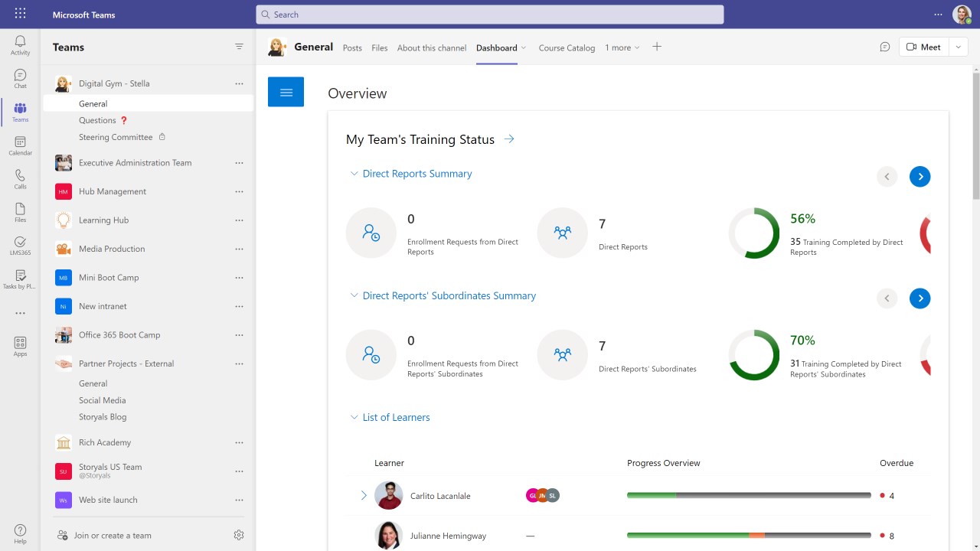Collapse the List of Learners section
The width and height of the screenshot is (980, 551).
click(x=354, y=417)
